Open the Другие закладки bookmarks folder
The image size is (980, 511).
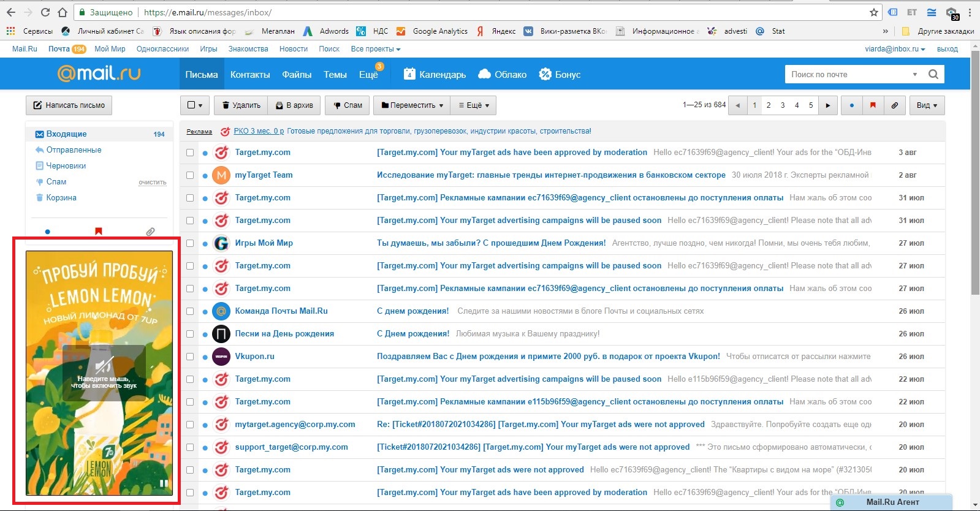click(939, 31)
